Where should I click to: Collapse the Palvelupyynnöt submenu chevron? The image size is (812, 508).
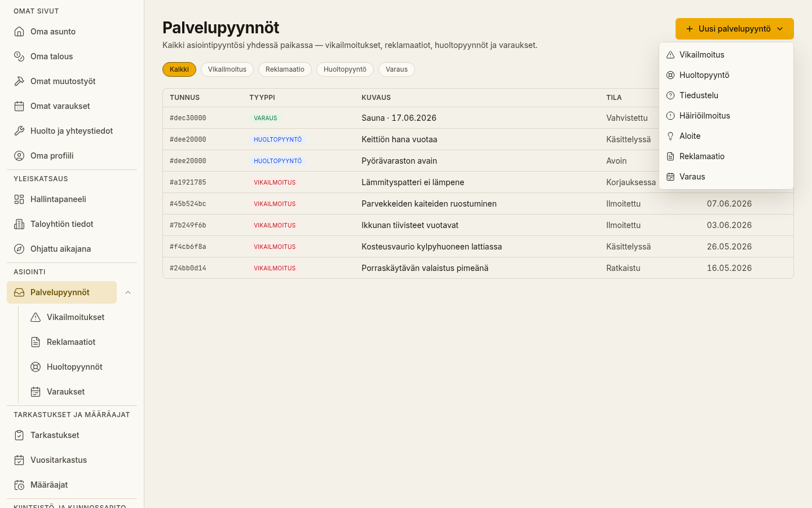click(x=128, y=292)
